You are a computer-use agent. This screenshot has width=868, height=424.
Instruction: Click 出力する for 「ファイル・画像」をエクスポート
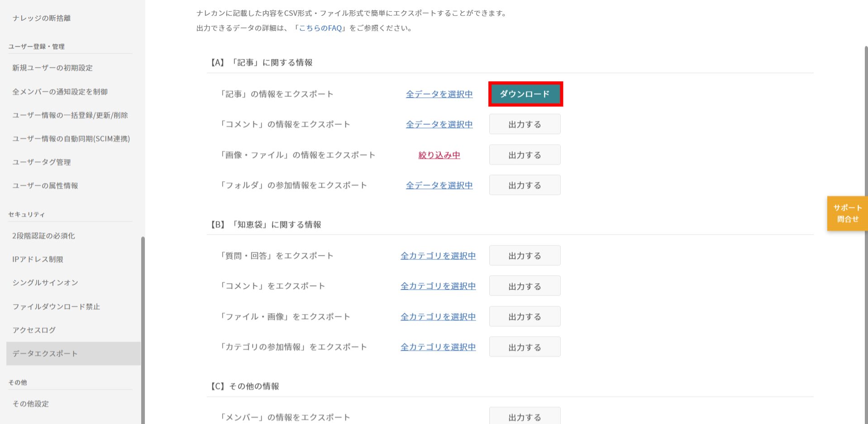(525, 317)
